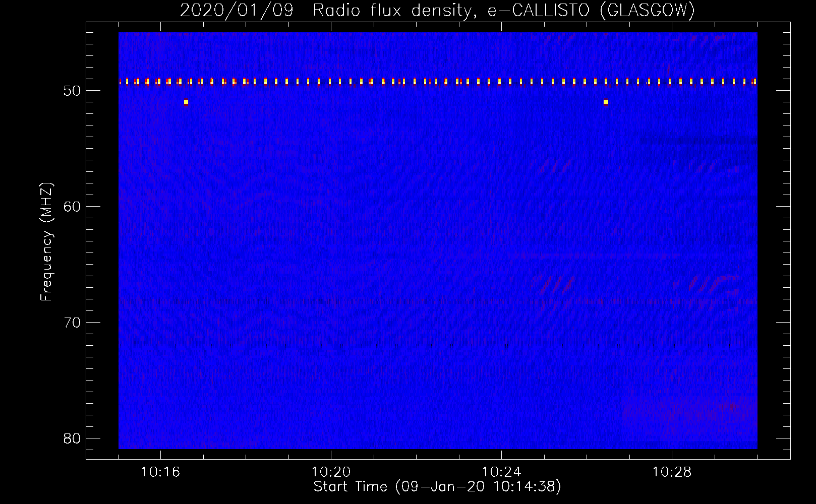
Task: Click the bright 51 MHz spot near 10:26
Action: (x=606, y=102)
